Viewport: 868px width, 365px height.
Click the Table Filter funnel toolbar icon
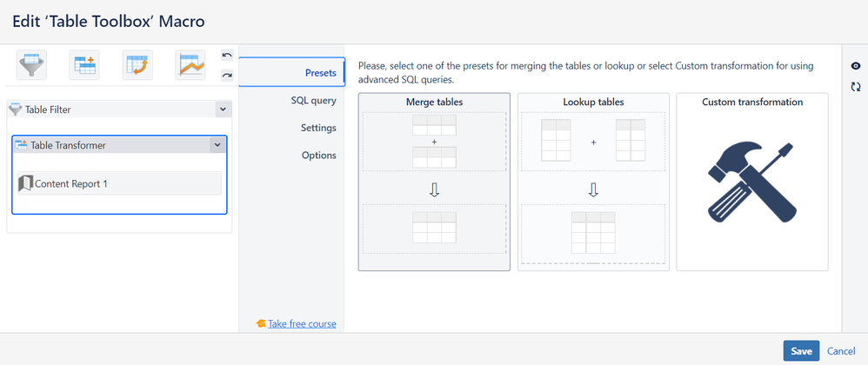pyautogui.click(x=32, y=65)
